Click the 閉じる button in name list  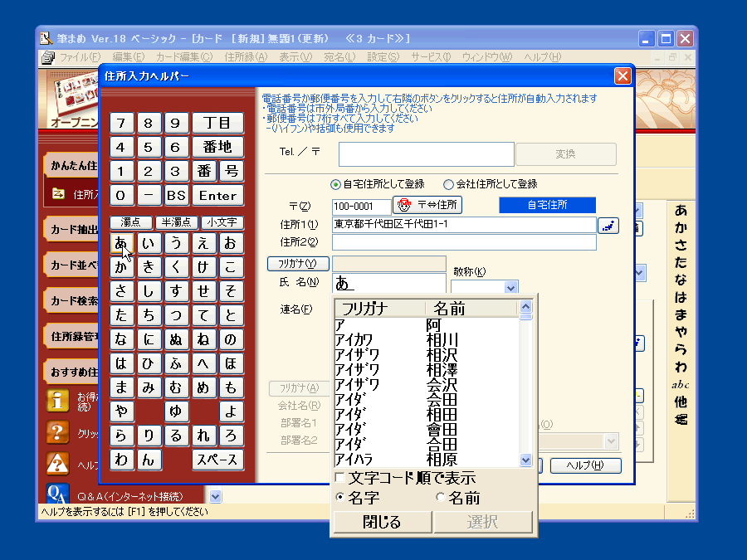pyautogui.click(x=383, y=522)
